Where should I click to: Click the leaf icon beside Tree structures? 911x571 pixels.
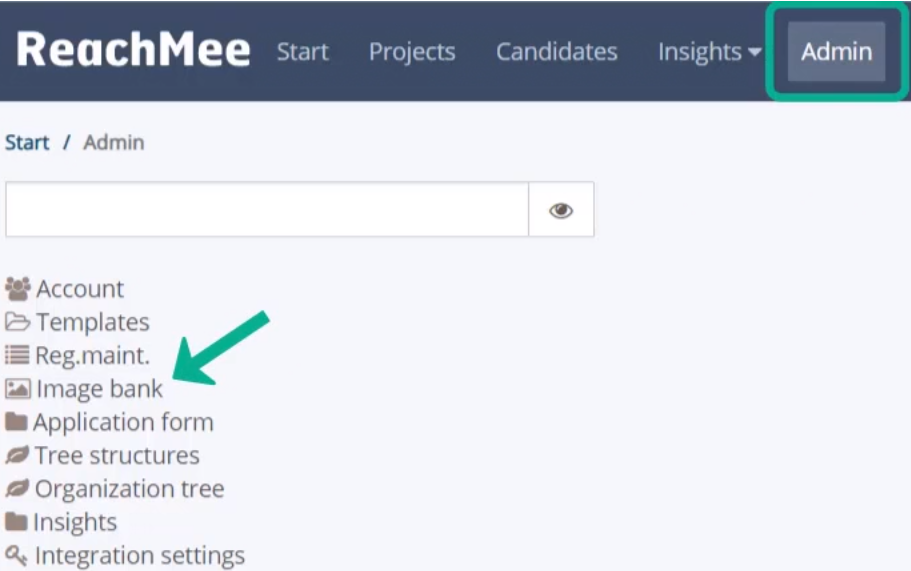point(17,455)
